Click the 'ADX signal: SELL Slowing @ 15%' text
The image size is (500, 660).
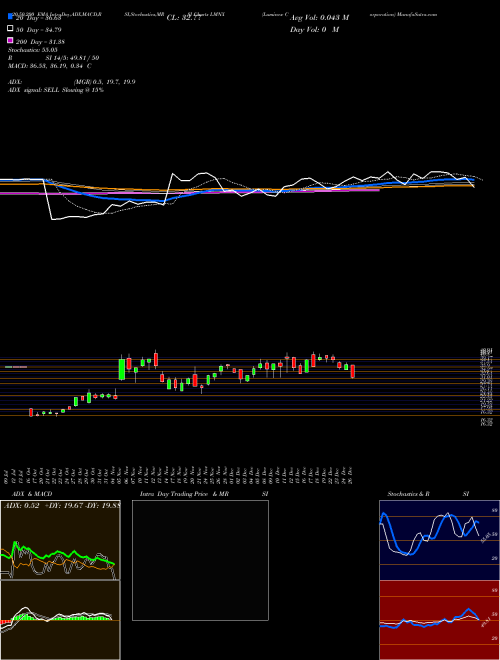tap(56, 90)
